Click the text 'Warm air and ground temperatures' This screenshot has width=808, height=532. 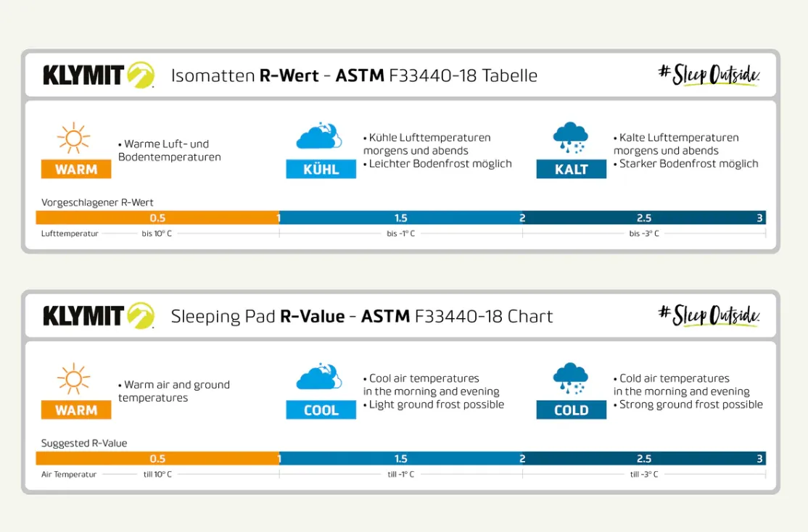(x=174, y=391)
